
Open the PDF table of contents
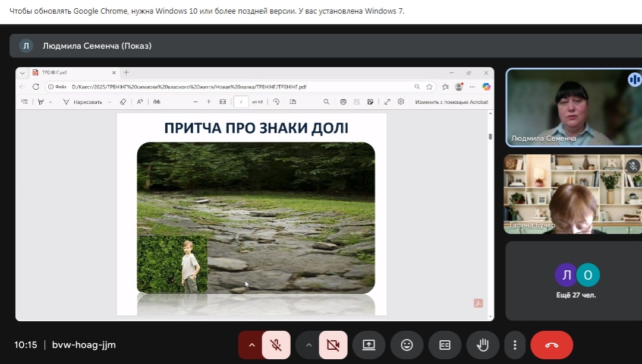pos(24,101)
